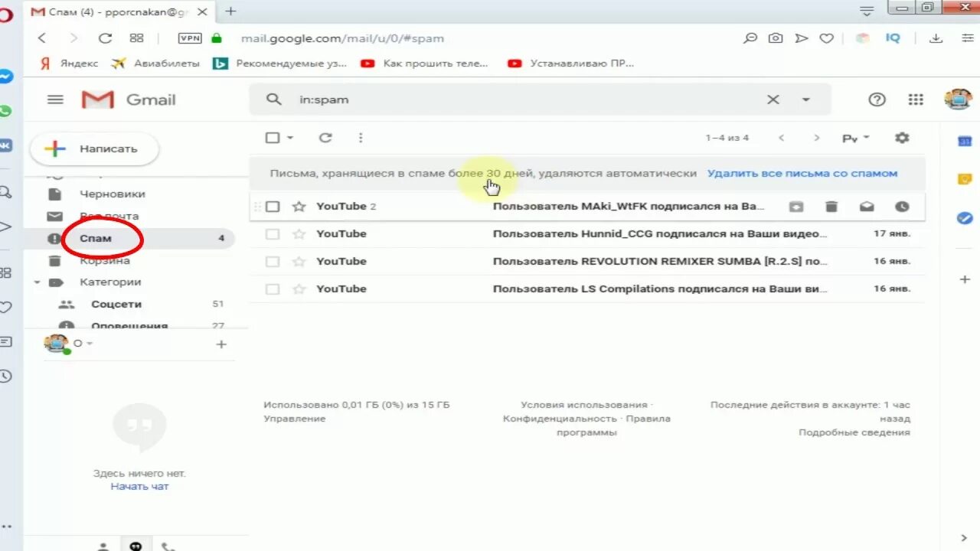The image size is (980, 551).
Task: Add more add-ons with the side panel plus
Action: (965, 280)
